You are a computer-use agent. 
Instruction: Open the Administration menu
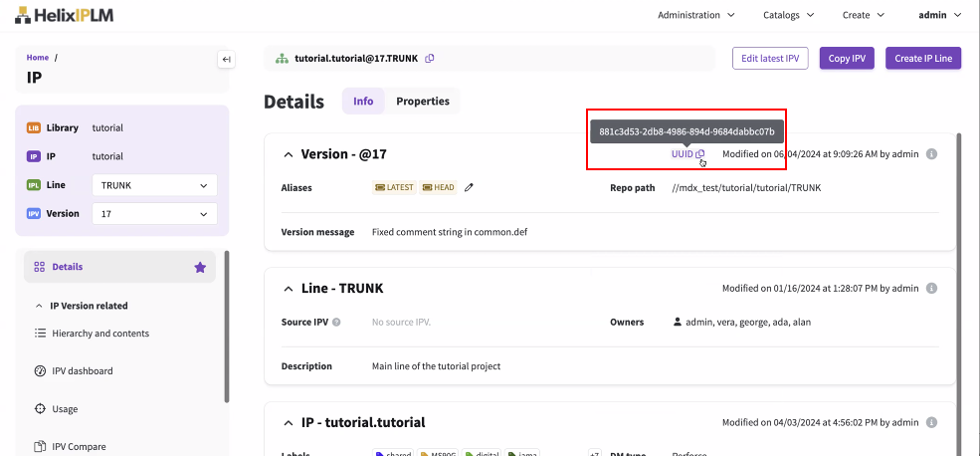click(x=695, y=15)
